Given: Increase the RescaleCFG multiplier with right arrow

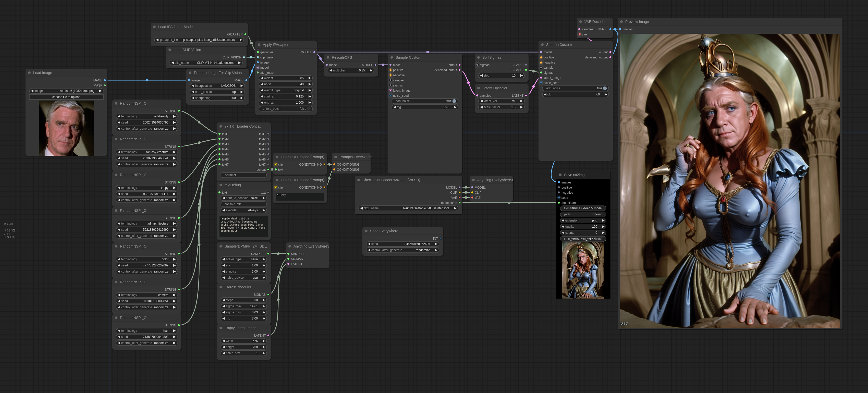Looking at the screenshot, I should tap(371, 70).
